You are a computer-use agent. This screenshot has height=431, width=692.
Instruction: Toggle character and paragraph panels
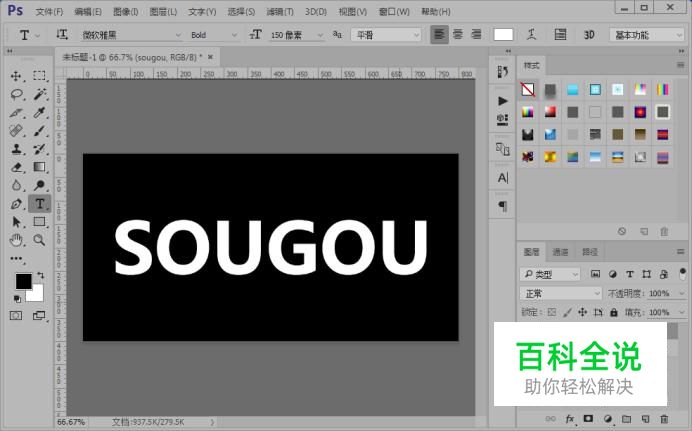[560, 34]
